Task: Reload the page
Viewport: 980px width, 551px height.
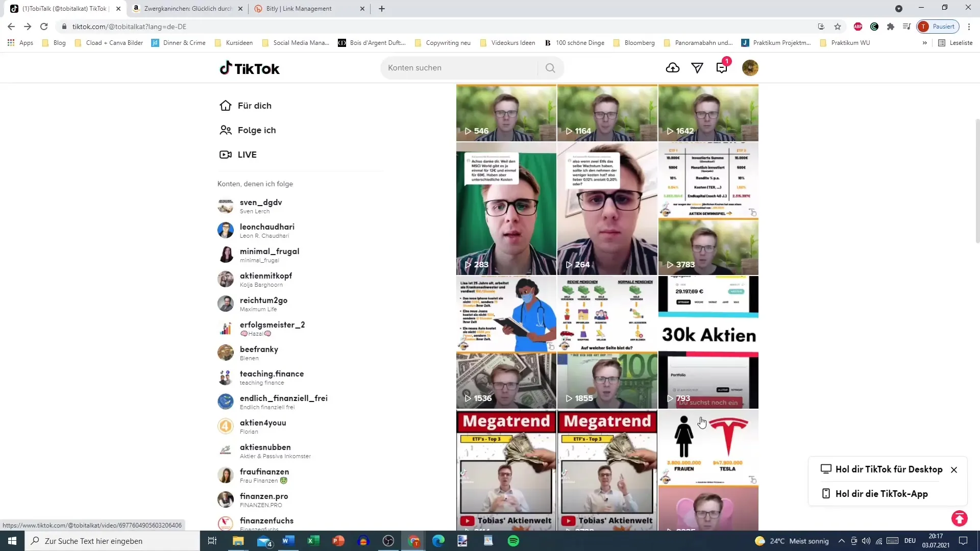Action: [x=44, y=27]
